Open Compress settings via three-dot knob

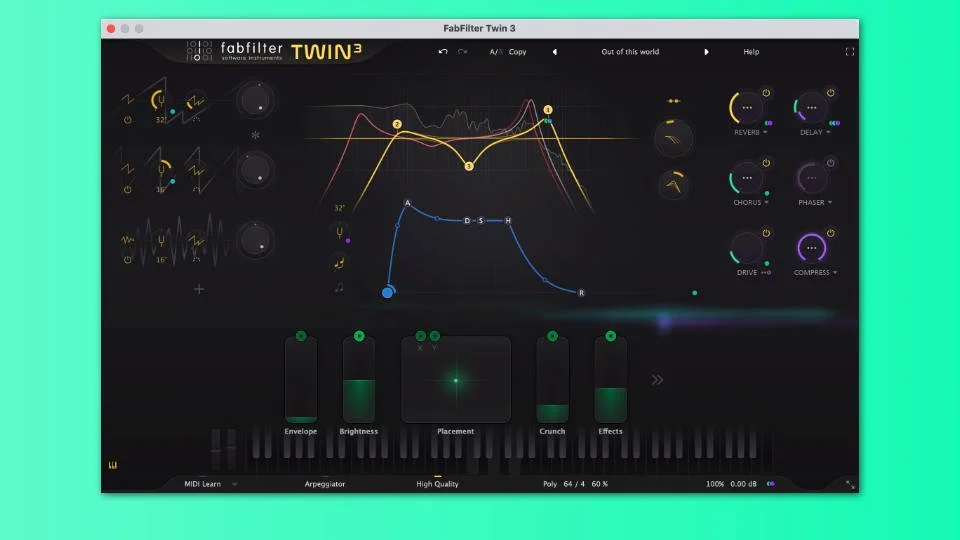click(x=812, y=248)
